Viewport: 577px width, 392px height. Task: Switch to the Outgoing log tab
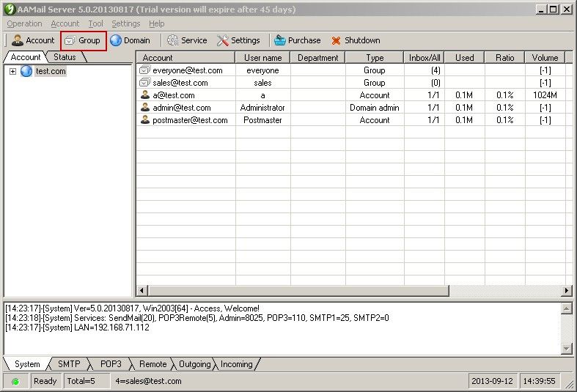tap(195, 364)
